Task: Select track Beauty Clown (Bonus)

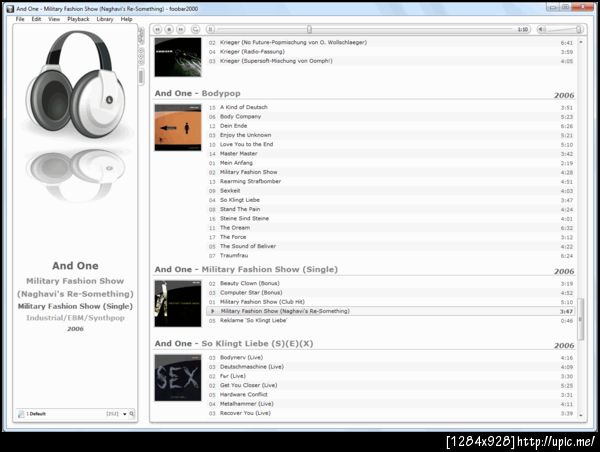Action: coord(390,283)
